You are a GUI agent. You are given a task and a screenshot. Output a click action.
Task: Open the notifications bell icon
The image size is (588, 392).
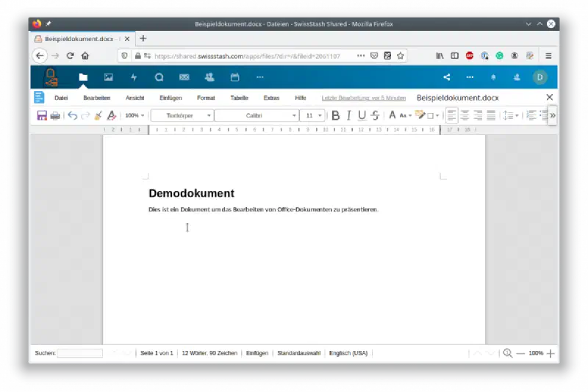(493, 77)
